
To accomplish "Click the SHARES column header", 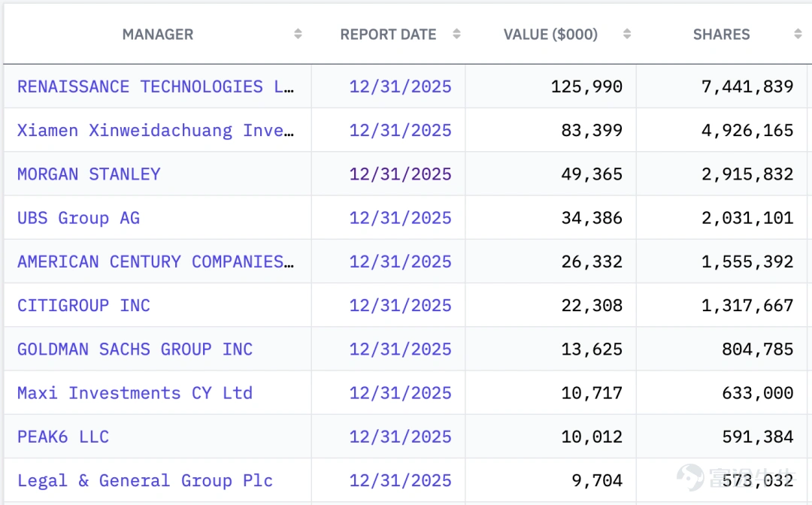I will (721, 34).
